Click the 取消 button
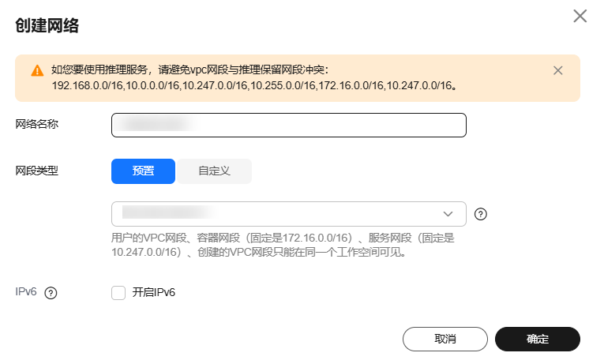604x364 pixels. [x=445, y=339]
